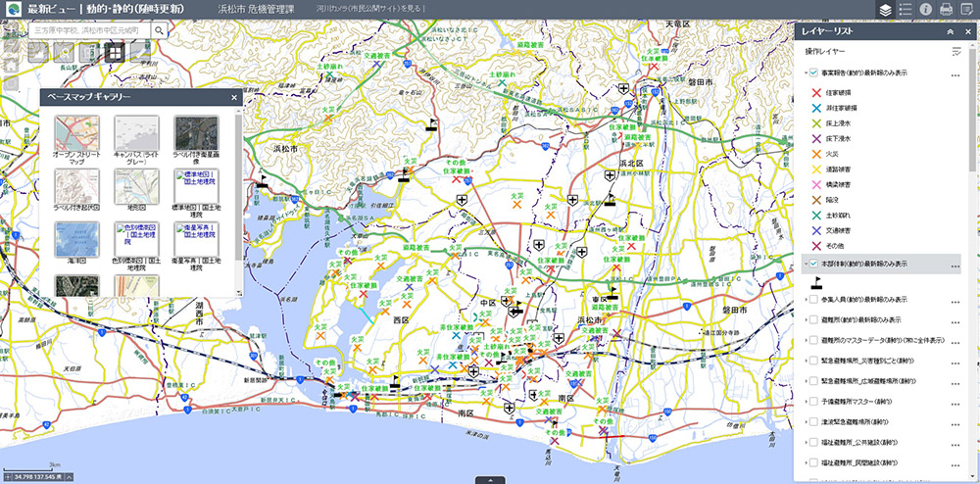The width and height of the screenshot is (980, 484).
Task: Open the Legend list icon in header
Action: (906, 10)
